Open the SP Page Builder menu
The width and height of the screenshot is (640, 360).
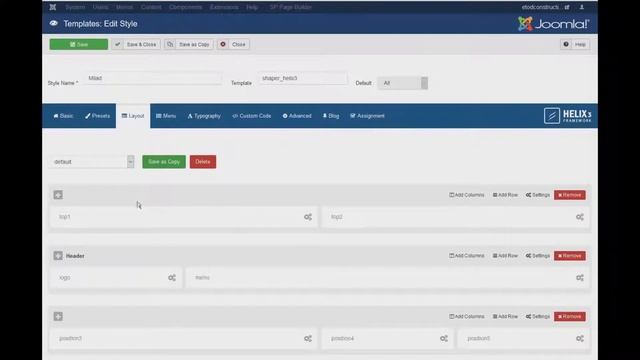tap(291, 7)
